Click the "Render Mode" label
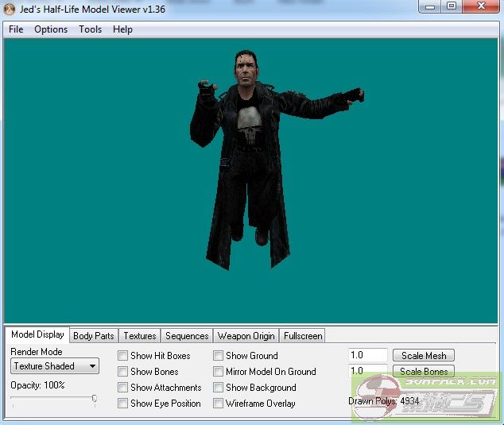This screenshot has height=425, width=504. point(37,352)
